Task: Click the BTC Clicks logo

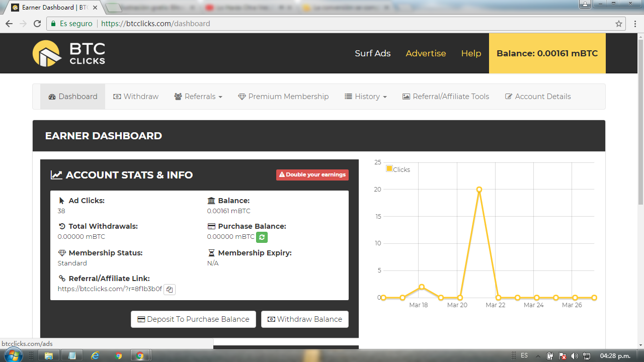Action: (x=69, y=53)
